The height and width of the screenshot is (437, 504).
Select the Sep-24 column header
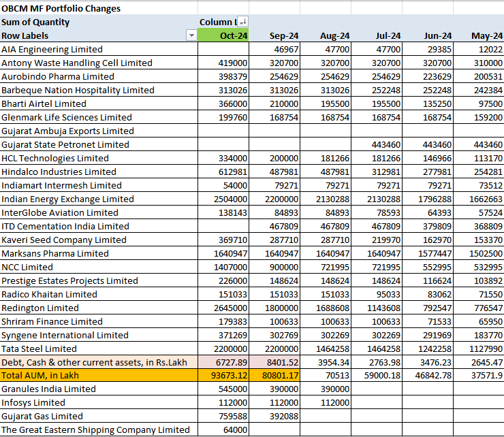[284, 35]
